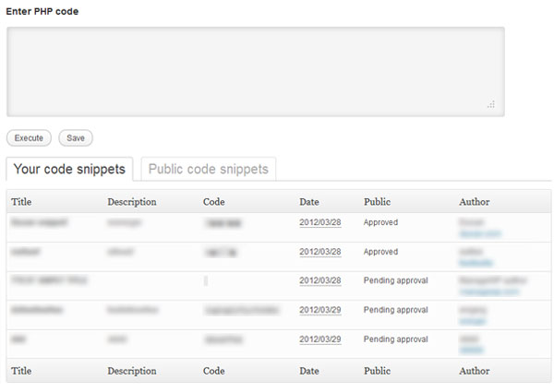Screen dimensions: 554x392
Task: Click the top Author column header
Action: (x=475, y=201)
